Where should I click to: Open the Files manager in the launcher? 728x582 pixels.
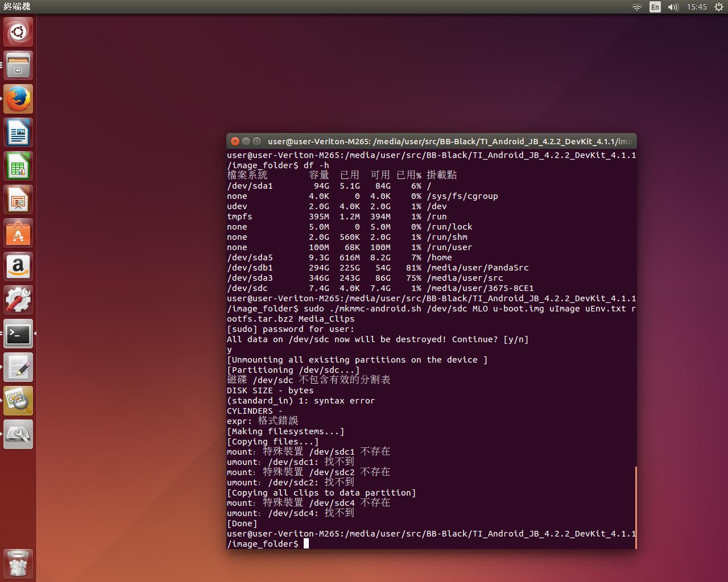coord(18,65)
